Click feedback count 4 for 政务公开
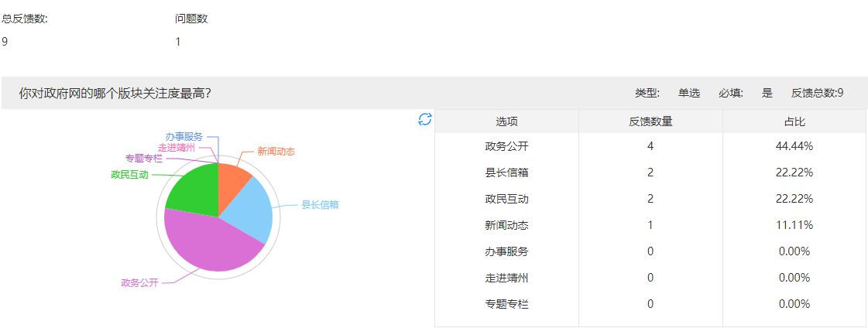This screenshot has width=868, height=328. [x=650, y=146]
